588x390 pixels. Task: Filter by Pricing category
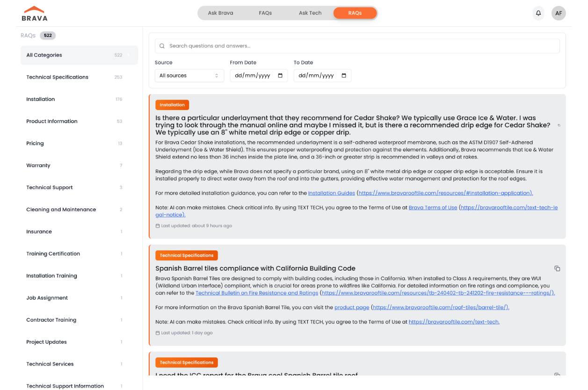click(79, 143)
